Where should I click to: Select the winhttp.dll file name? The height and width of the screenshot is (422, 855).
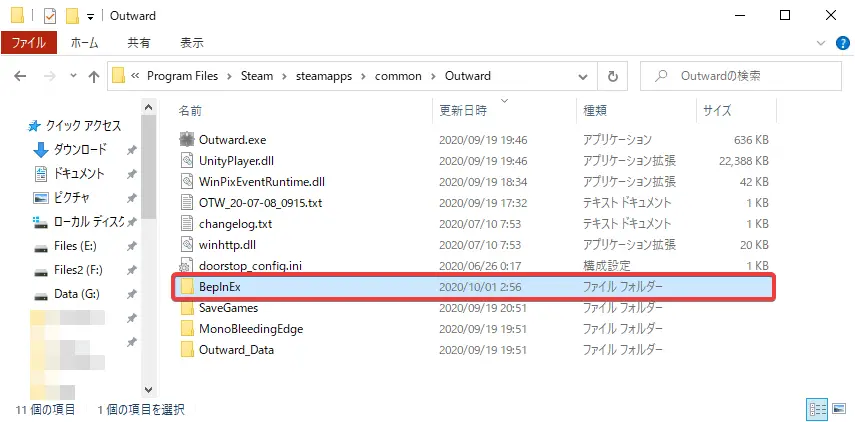click(x=226, y=245)
